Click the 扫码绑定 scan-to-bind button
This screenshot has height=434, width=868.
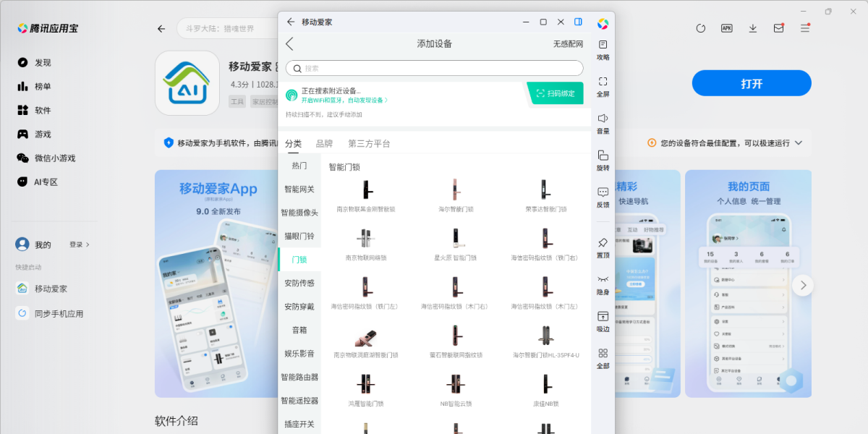click(555, 94)
